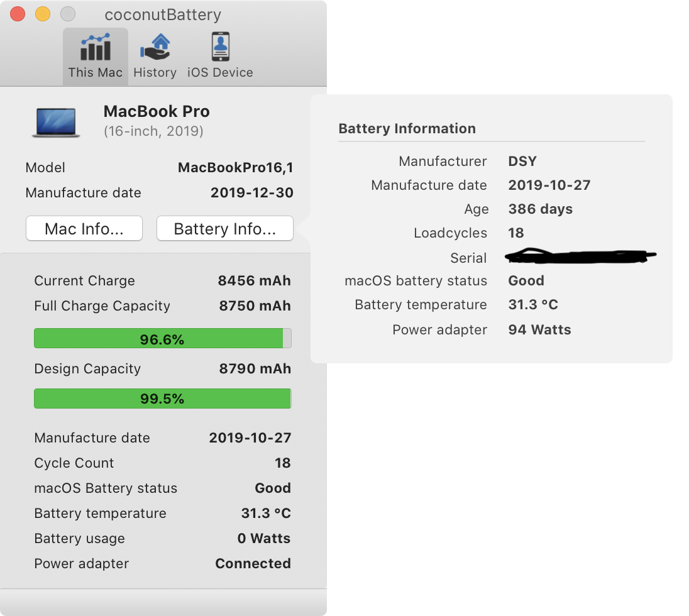Select the DSY manufacturer value
The height and width of the screenshot is (616, 689).
coord(522,162)
